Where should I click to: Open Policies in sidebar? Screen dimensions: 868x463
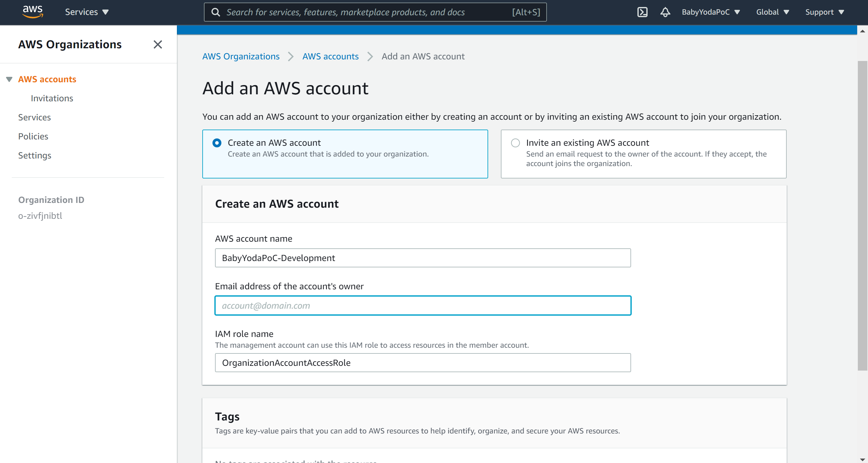tap(33, 136)
